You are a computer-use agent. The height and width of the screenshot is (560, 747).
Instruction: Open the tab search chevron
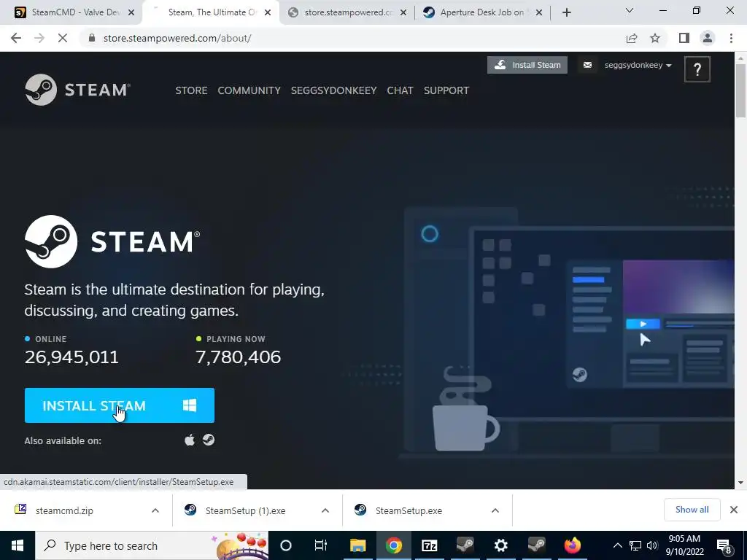point(630,10)
